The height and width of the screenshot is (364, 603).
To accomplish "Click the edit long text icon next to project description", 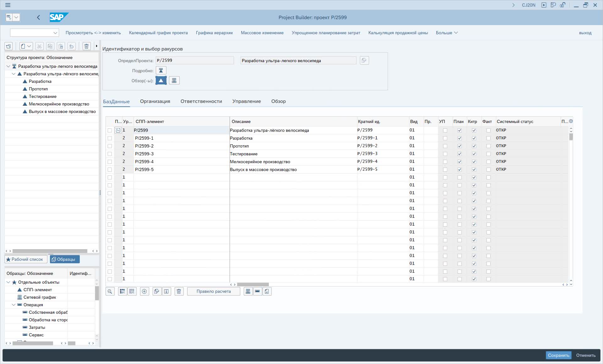I will 364,61.
